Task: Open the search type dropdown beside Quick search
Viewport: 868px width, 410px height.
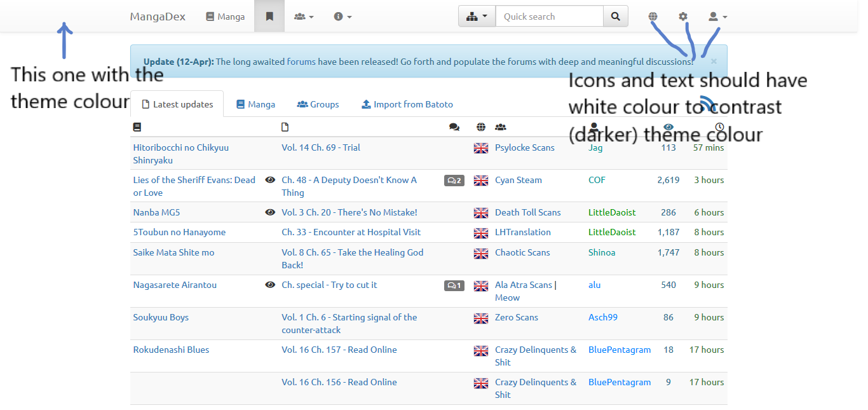Action: pos(477,17)
